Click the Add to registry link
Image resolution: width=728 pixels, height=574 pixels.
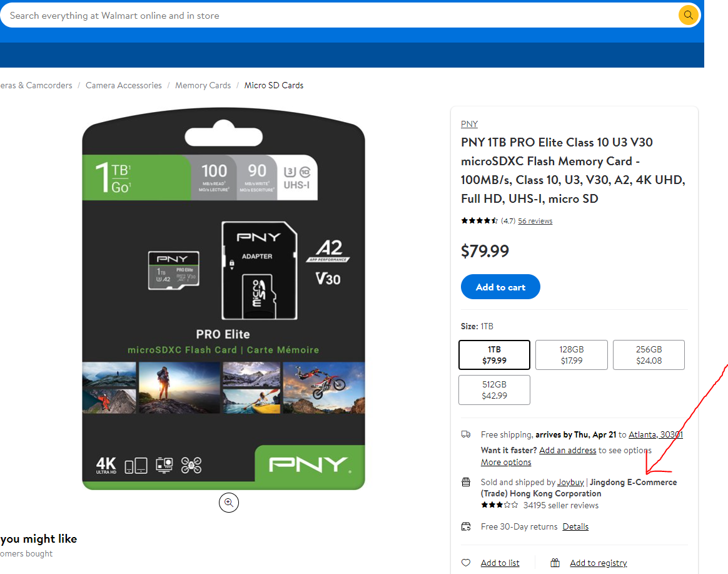coord(598,563)
